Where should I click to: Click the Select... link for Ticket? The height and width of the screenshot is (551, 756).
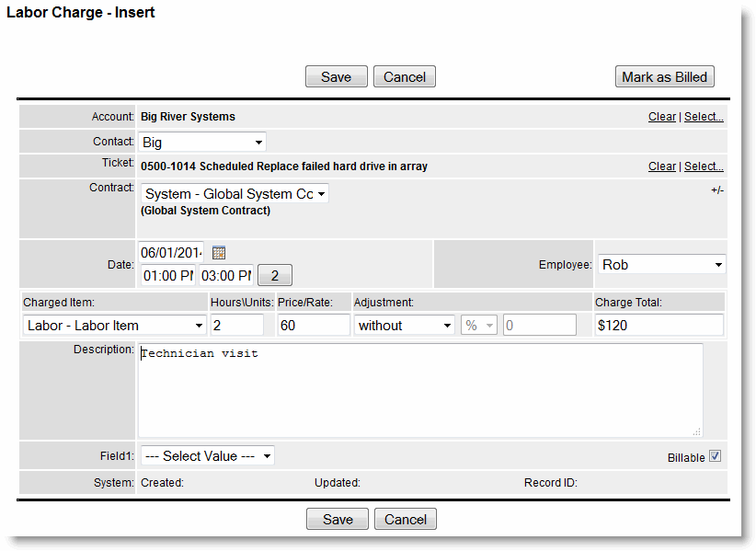(704, 166)
